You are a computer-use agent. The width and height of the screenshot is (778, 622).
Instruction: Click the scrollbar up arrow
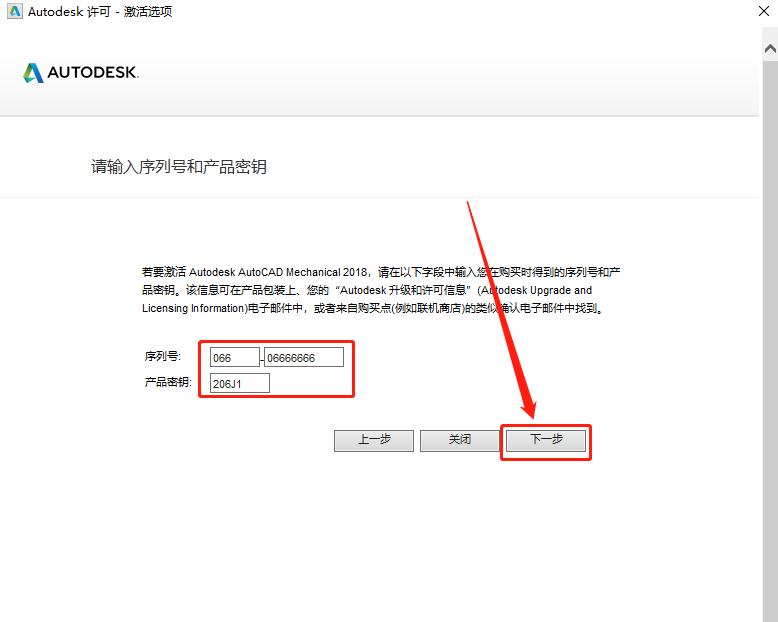click(x=770, y=49)
